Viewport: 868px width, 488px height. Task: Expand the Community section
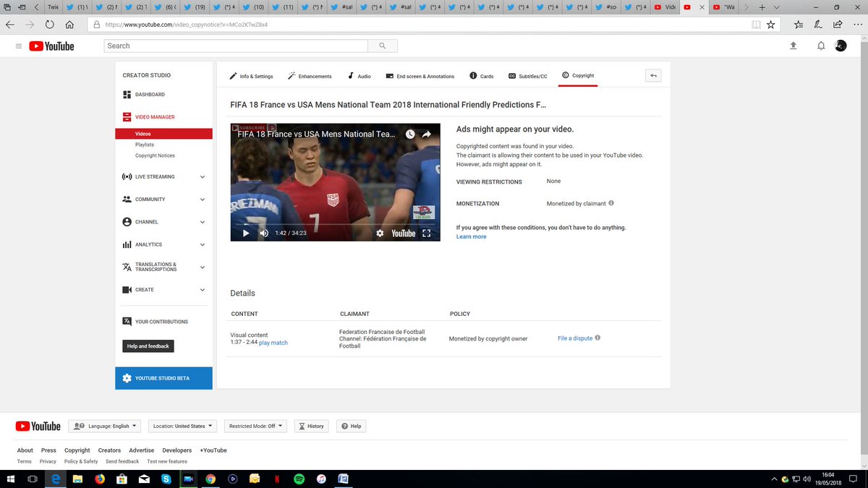[x=203, y=200]
